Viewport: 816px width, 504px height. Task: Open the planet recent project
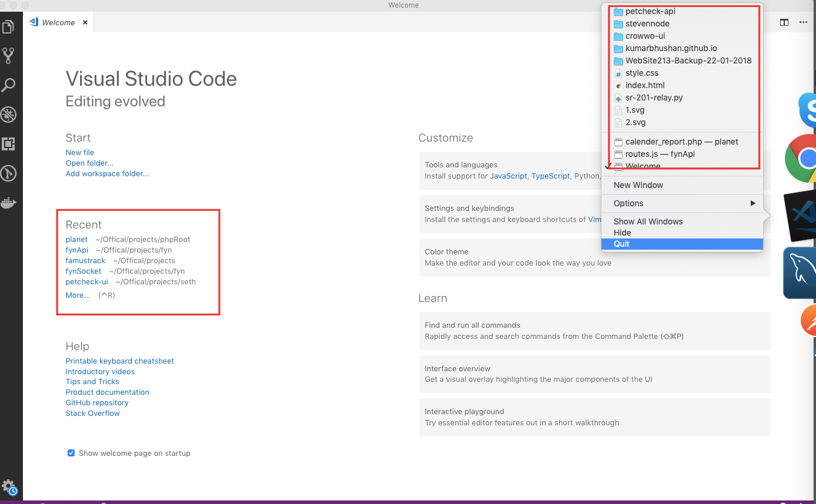(76, 239)
